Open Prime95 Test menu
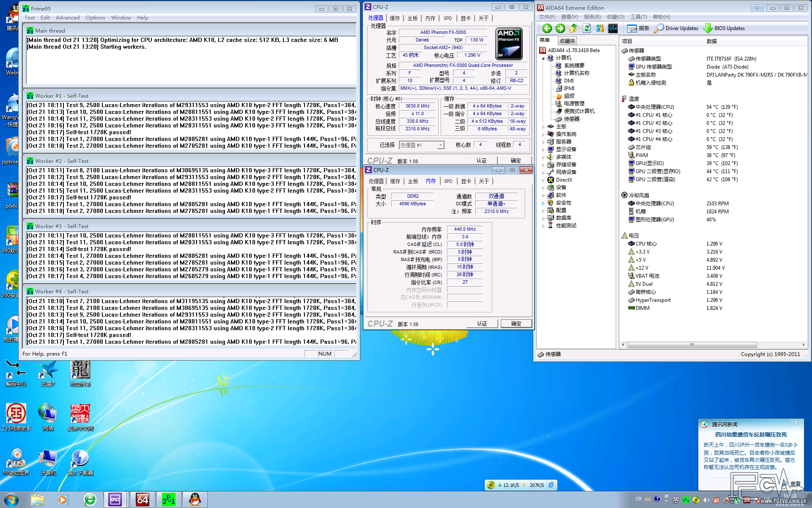The height and width of the screenshot is (508, 812). pyautogui.click(x=30, y=18)
